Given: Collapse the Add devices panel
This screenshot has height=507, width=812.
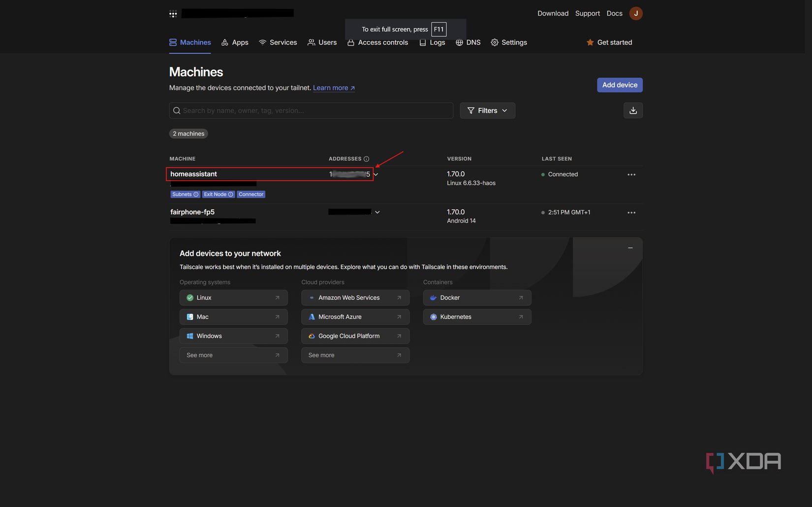Looking at the screenshot, I should point(630,248).
